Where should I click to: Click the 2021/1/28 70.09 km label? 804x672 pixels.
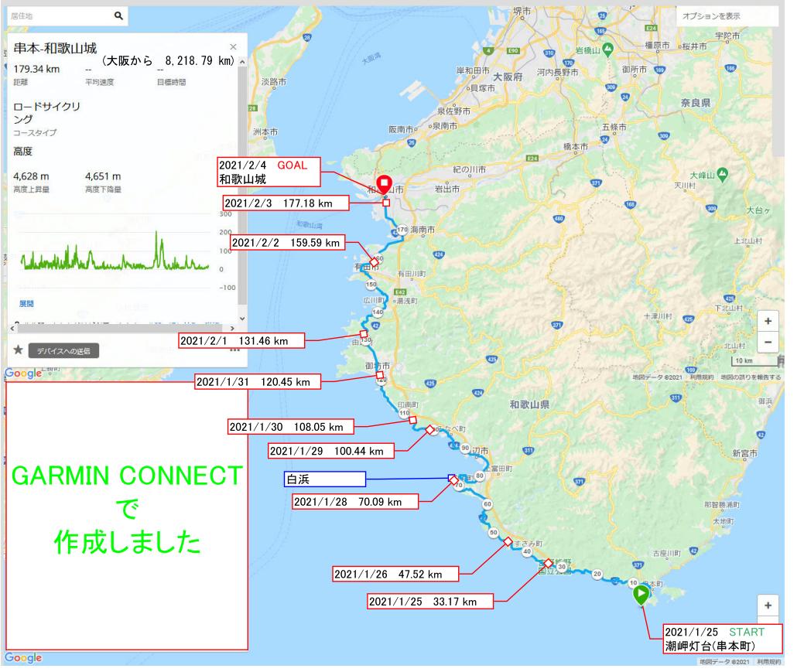pyautogui.click(x=355, y=501)
